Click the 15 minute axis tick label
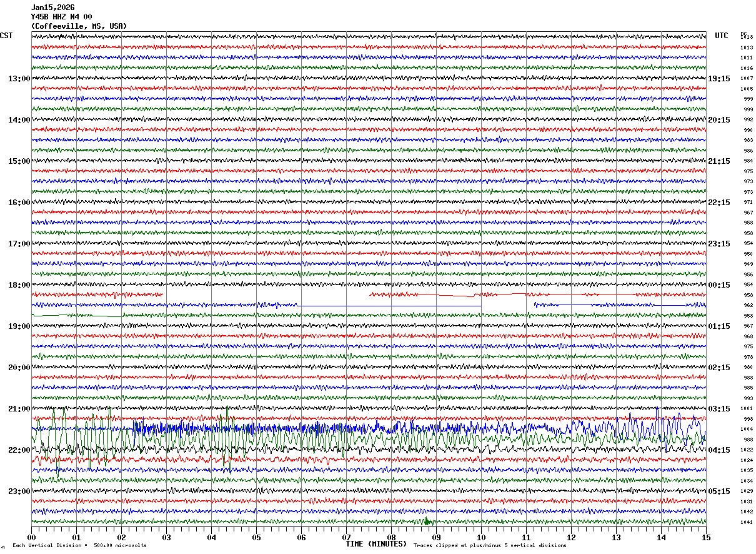Image resolution: width=756 pixels, height=554 pixels. click(x=706, y=537)
